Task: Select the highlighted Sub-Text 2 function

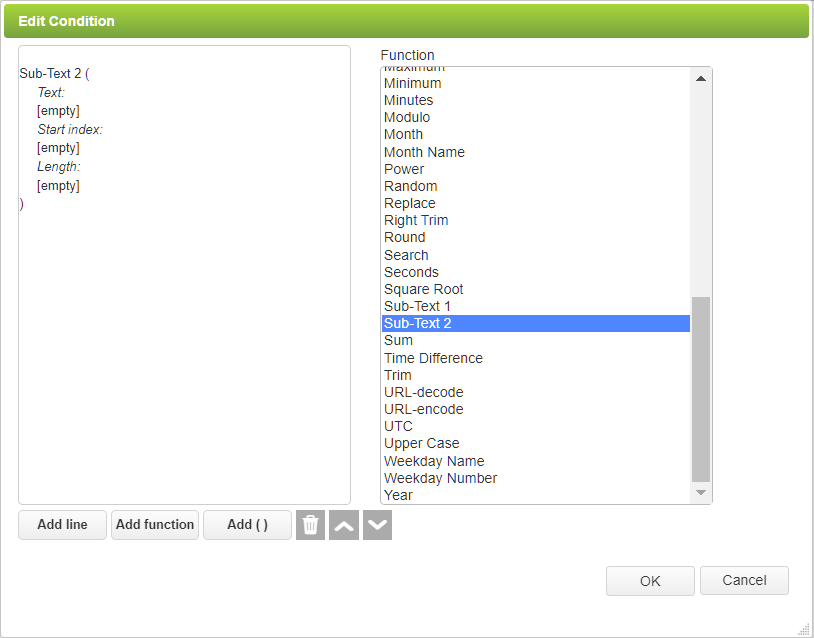Action: [x=536, y=323]
